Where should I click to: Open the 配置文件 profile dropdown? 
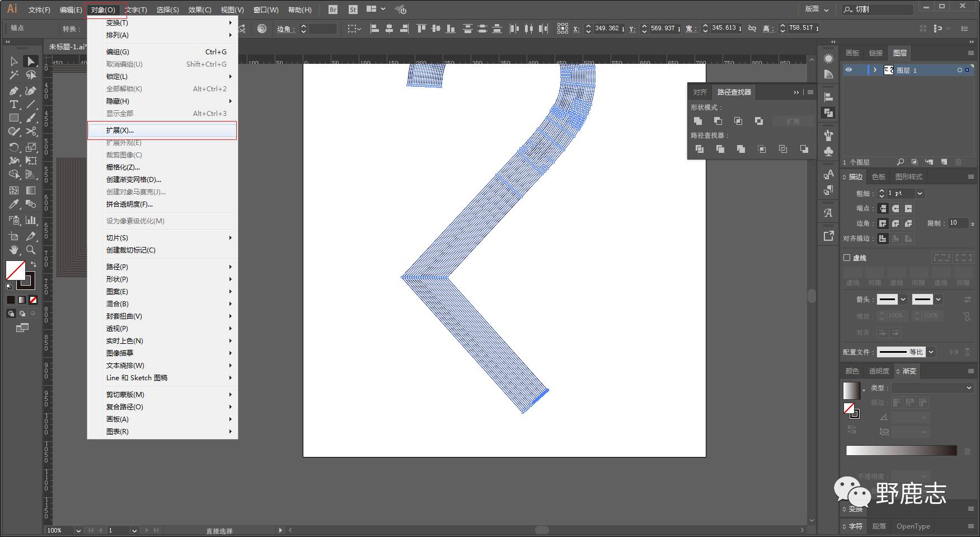(x=931, y=352)
